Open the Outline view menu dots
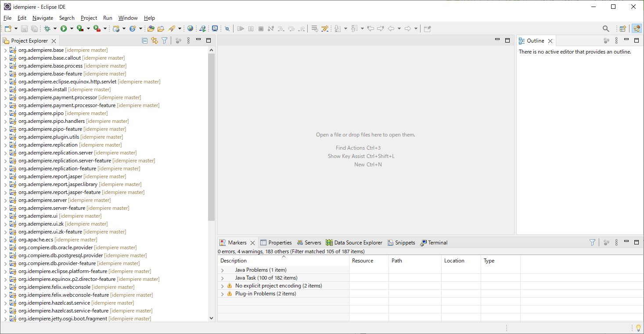Viewport: 644px width, 334px height. click(616, 40)
